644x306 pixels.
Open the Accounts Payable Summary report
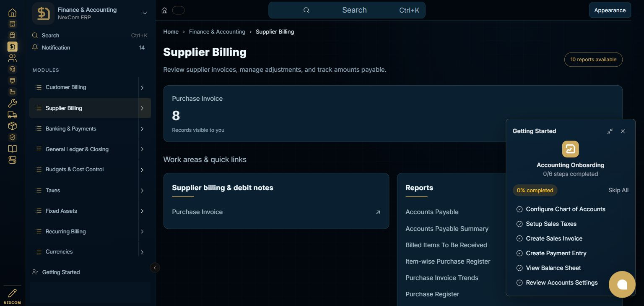coord(447,229)
